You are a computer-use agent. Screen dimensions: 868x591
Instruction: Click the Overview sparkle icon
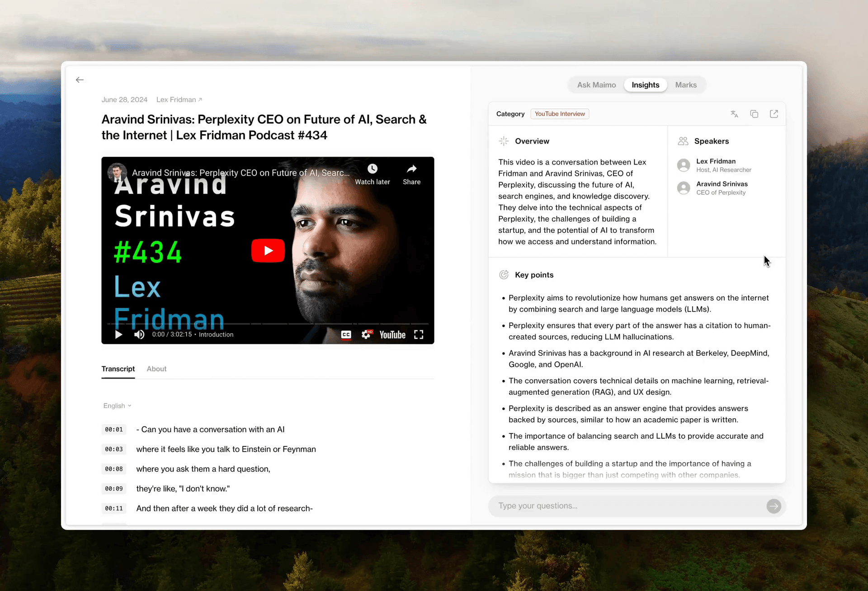(x=504, y=141)
